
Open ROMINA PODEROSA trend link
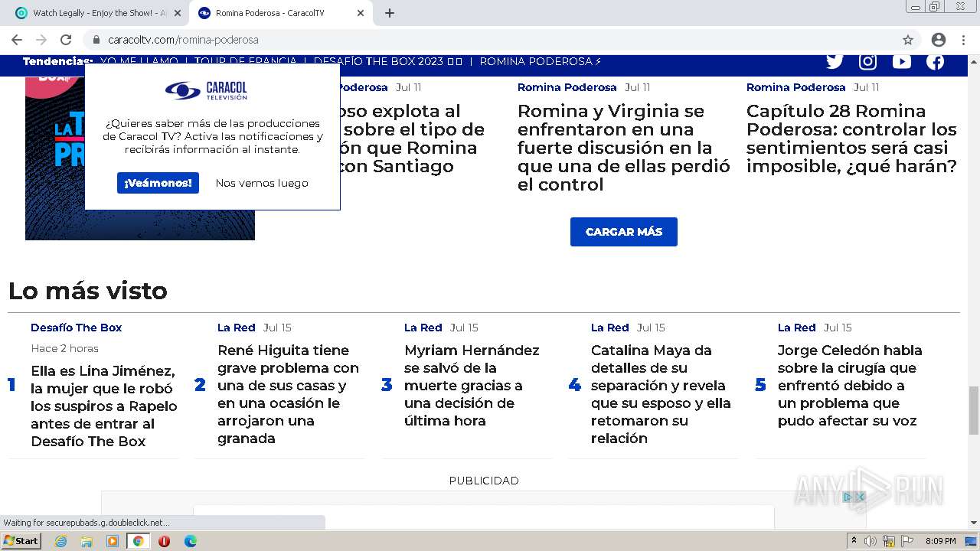541,61
